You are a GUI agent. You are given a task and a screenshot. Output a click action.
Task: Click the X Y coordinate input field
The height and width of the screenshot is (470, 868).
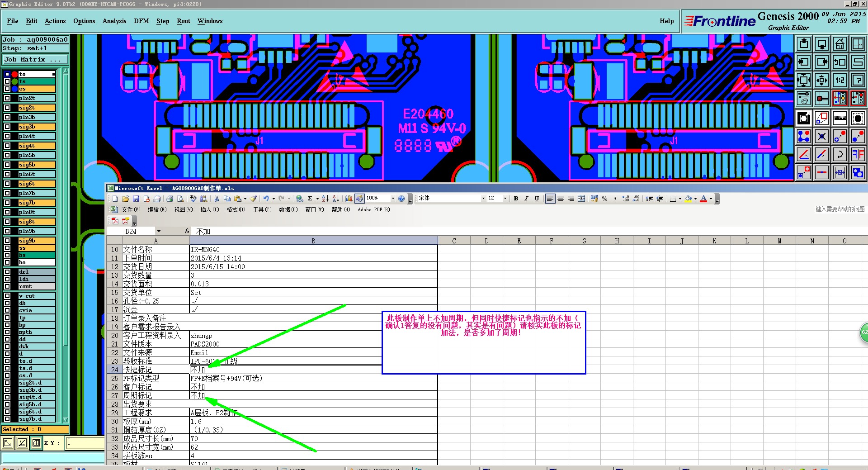[x=85, y=443]
